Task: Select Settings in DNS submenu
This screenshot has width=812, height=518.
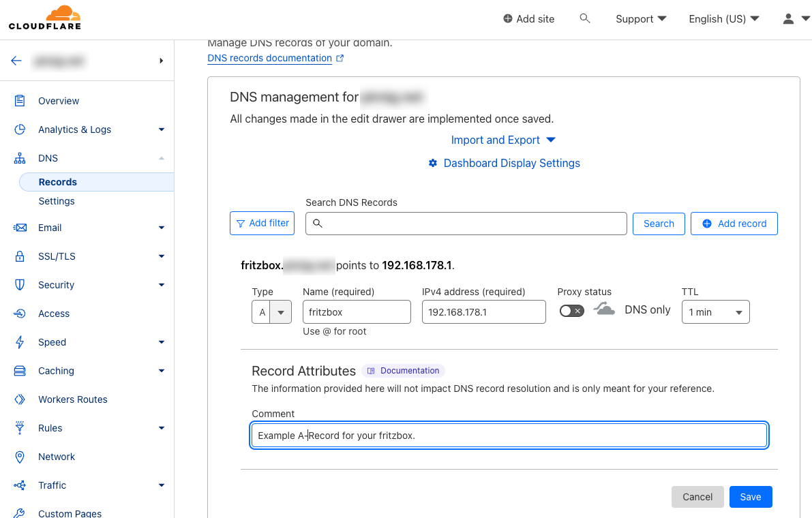Action: click(x=57, y=201)
